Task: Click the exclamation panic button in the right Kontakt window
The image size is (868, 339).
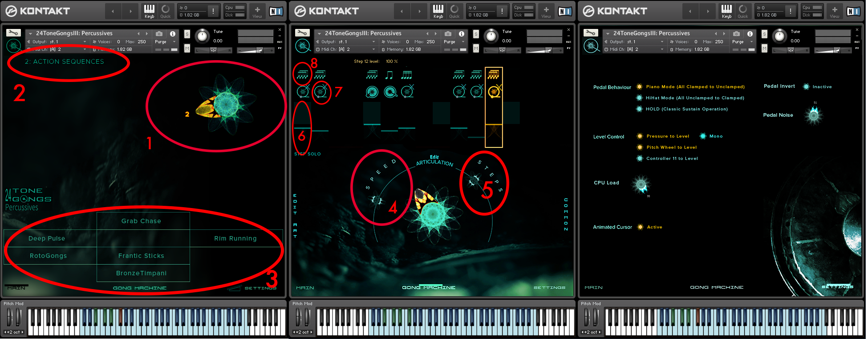Action: [x=791, y=11]
